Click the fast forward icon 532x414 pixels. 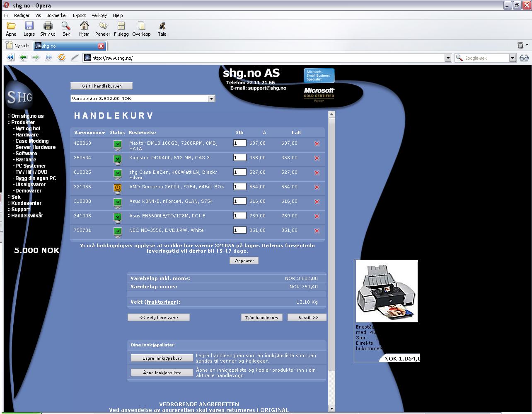point(49,58)
